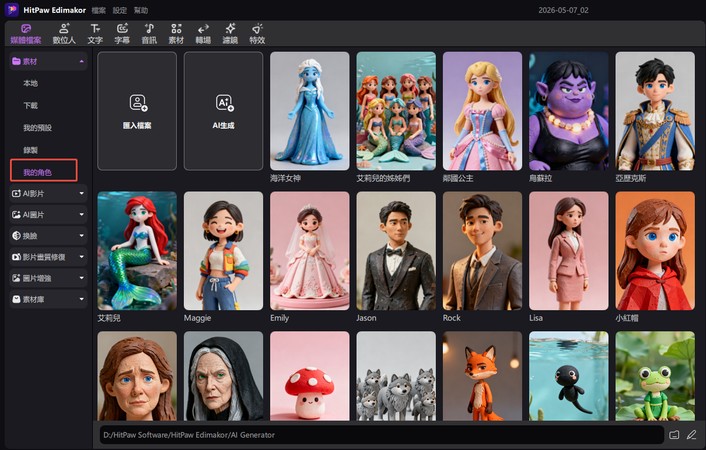This screenshot has height=450, width=706.
Task: Expand the 換臉 section arrow
Action: point(81,236)
